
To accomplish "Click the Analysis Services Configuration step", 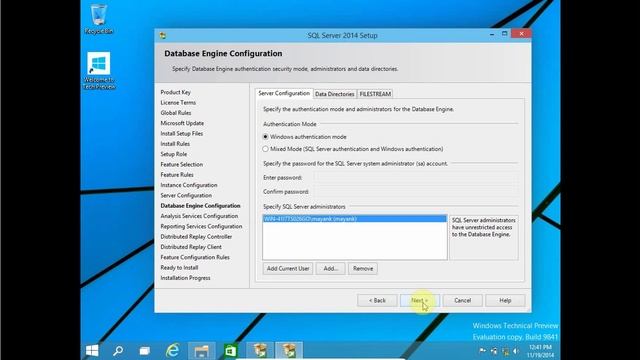I will tap(199, 216).
